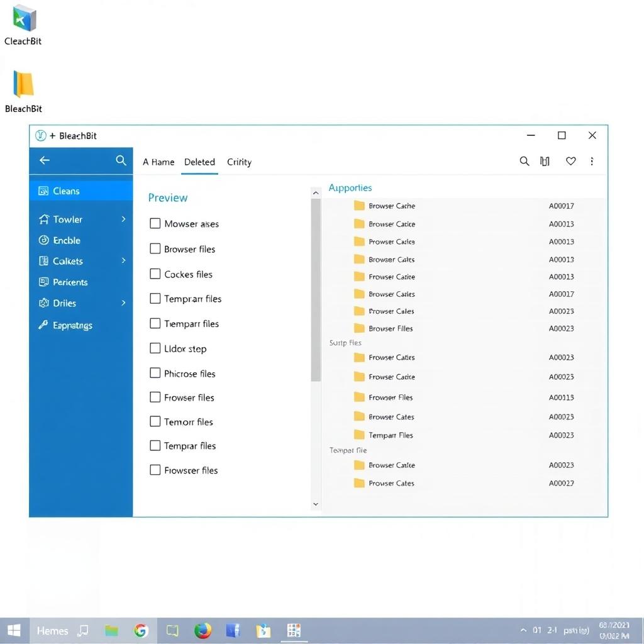Image resolution: width=644 pixels, height=644 pixels.
Task: Click the columns view icon in toolbar
Action: coord(545,161)
